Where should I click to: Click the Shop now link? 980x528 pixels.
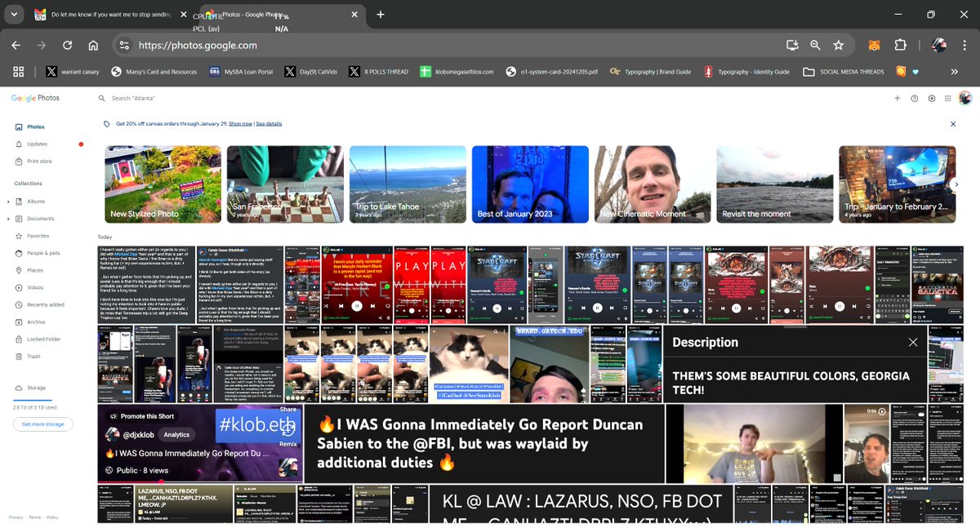pyautogui.click(x=240, y=124)
